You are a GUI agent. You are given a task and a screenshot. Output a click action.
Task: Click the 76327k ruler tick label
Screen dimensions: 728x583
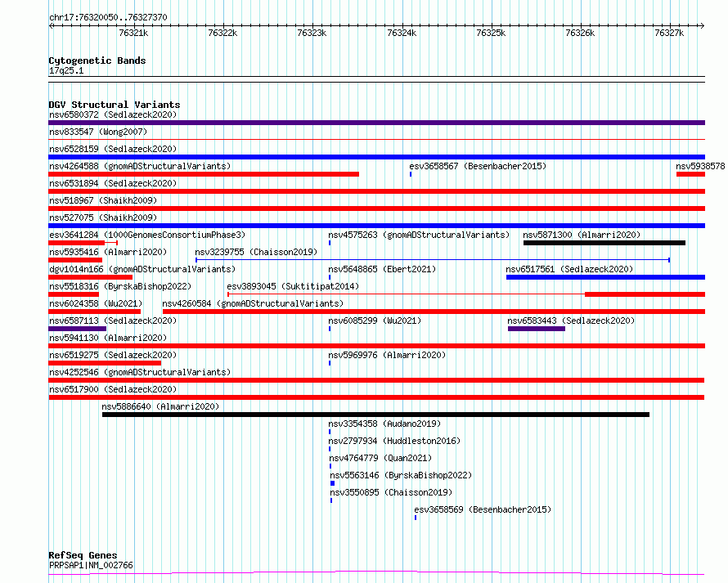[669, 33]
